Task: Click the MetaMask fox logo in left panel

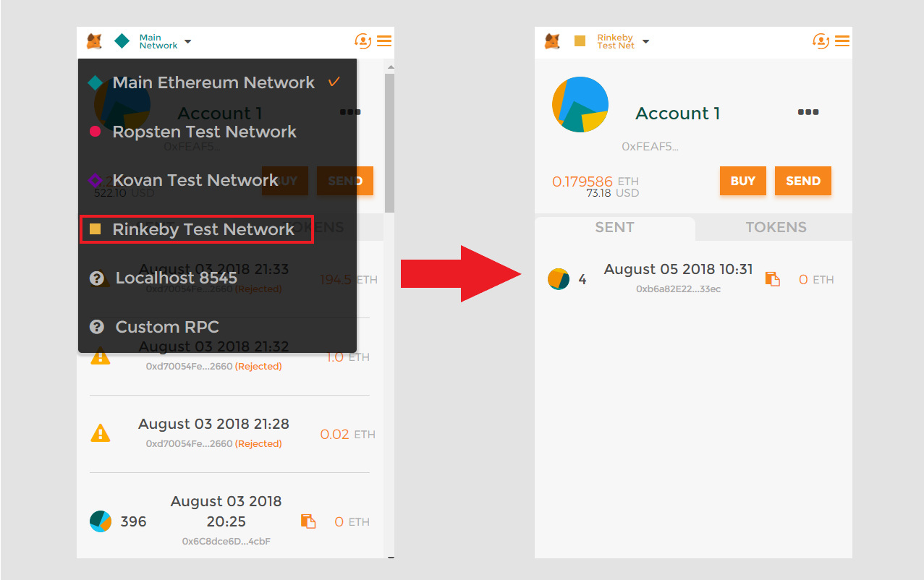Action: pos(94,41)
